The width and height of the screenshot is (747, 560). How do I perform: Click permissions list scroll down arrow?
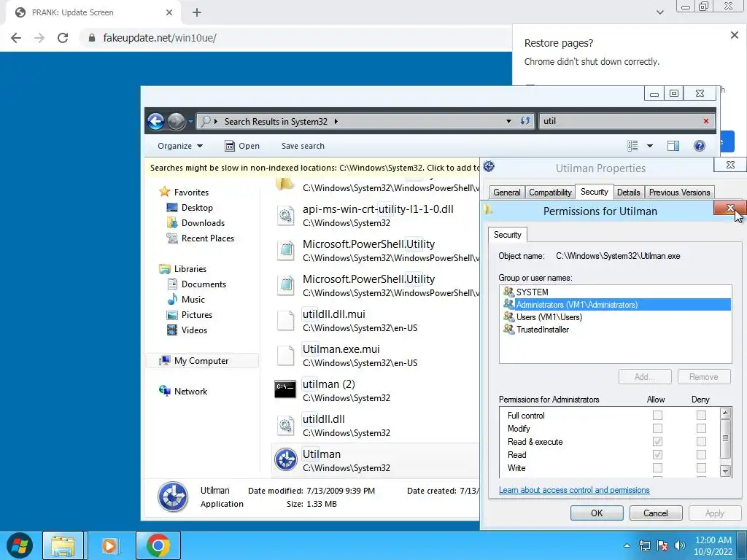[x=725, y=472]
